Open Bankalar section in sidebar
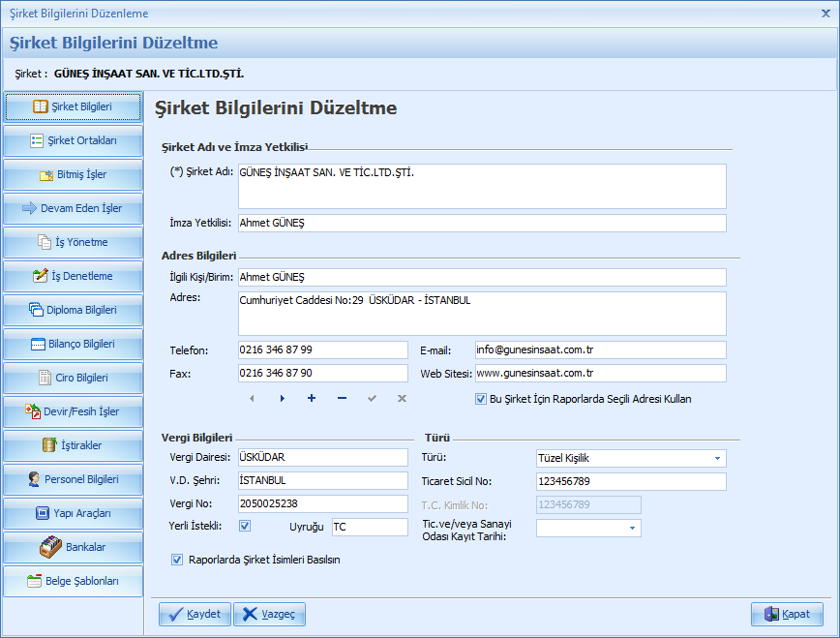840x638 pixels. tap(74, 547)
